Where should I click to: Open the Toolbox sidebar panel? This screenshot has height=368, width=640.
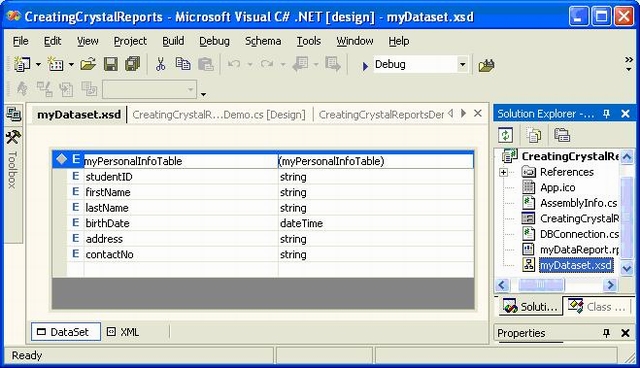point(13,159)
